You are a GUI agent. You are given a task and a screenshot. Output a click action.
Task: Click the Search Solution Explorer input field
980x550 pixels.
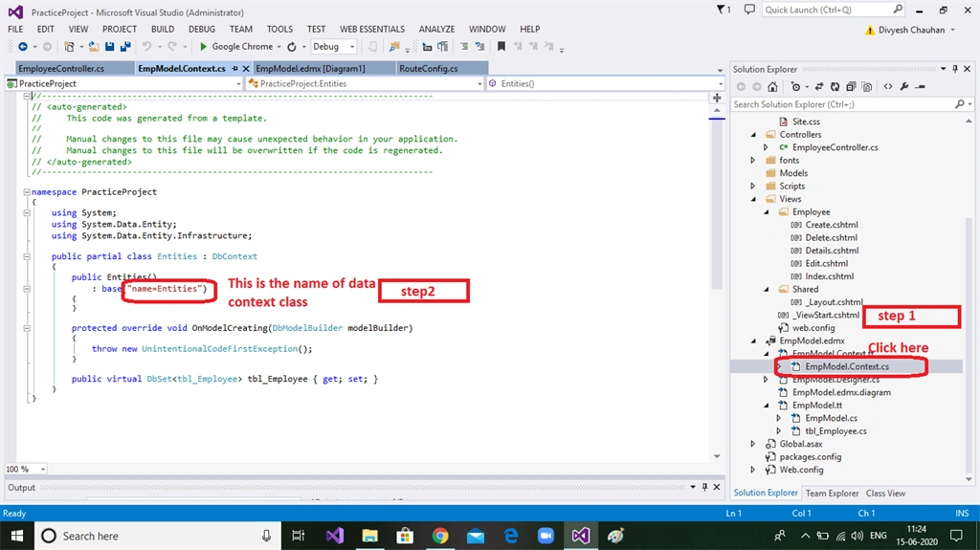[844, 104]
